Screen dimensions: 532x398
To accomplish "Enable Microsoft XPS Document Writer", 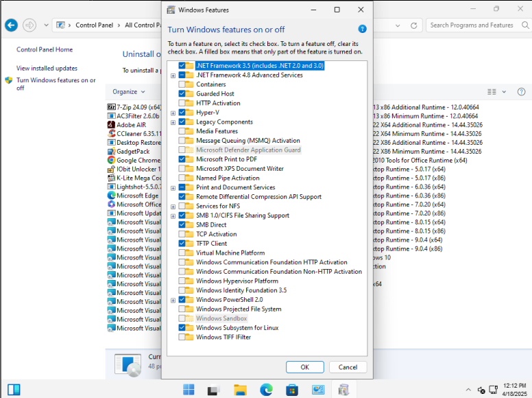I will [x=182, y=168].
